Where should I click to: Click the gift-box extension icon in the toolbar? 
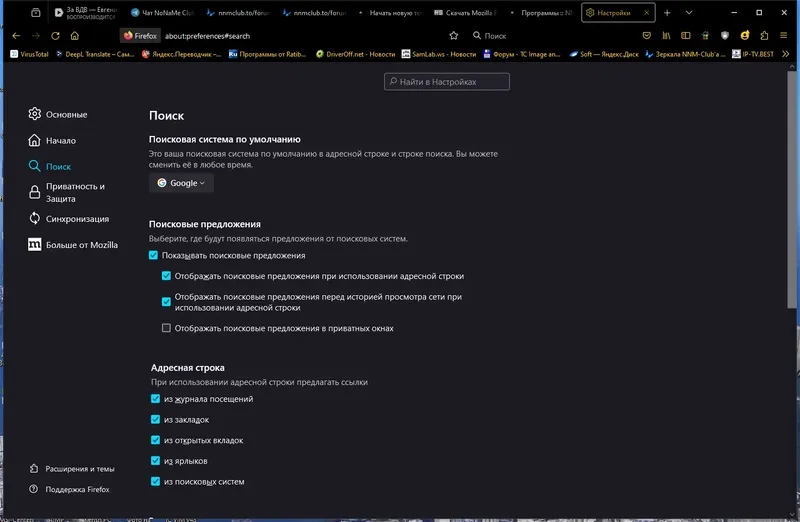click(705, 36)
